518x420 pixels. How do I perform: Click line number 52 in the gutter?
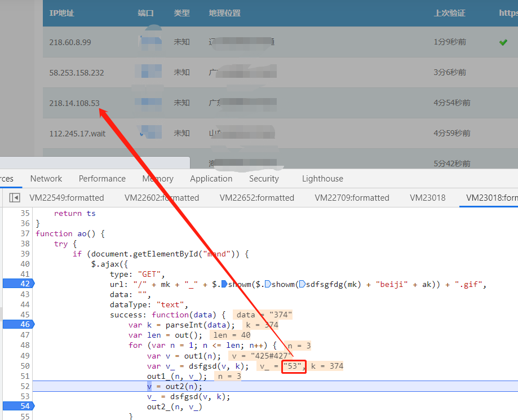(25, 386)
